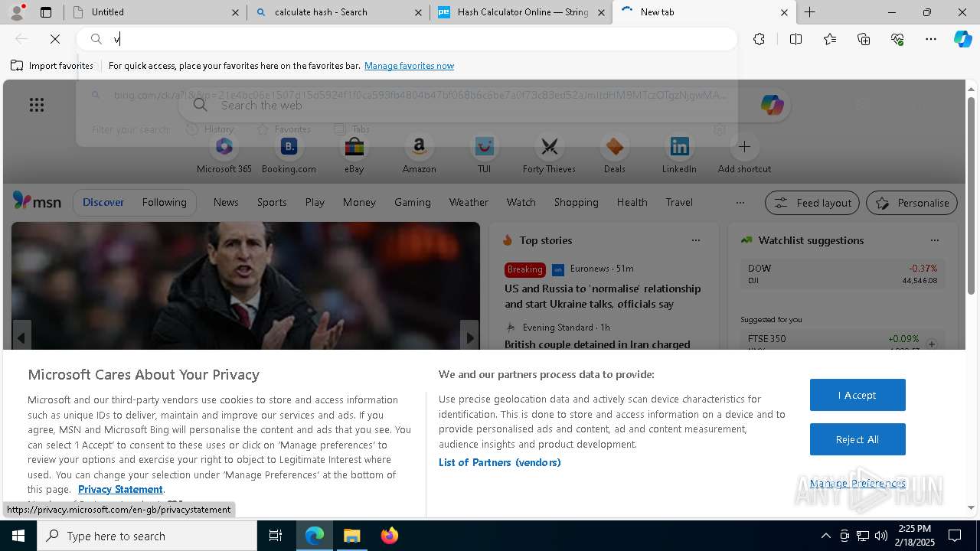Open Manage Preferences link

(857, 484)
